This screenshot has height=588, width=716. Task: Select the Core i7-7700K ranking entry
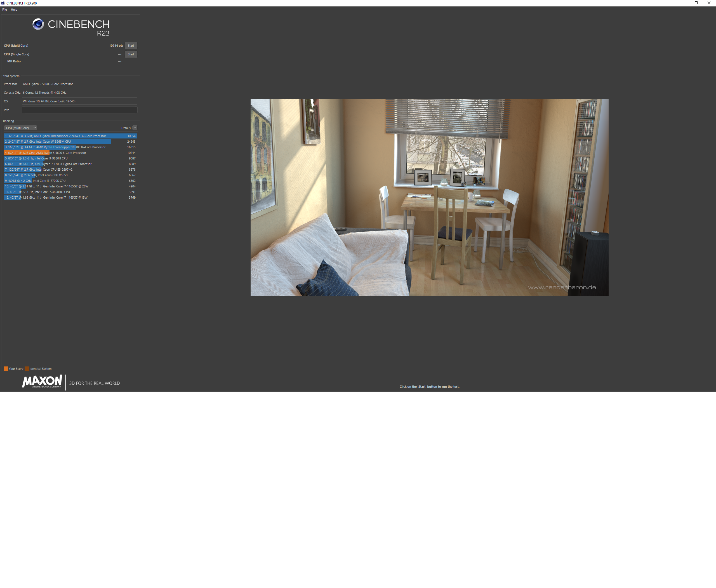(70, 180)
